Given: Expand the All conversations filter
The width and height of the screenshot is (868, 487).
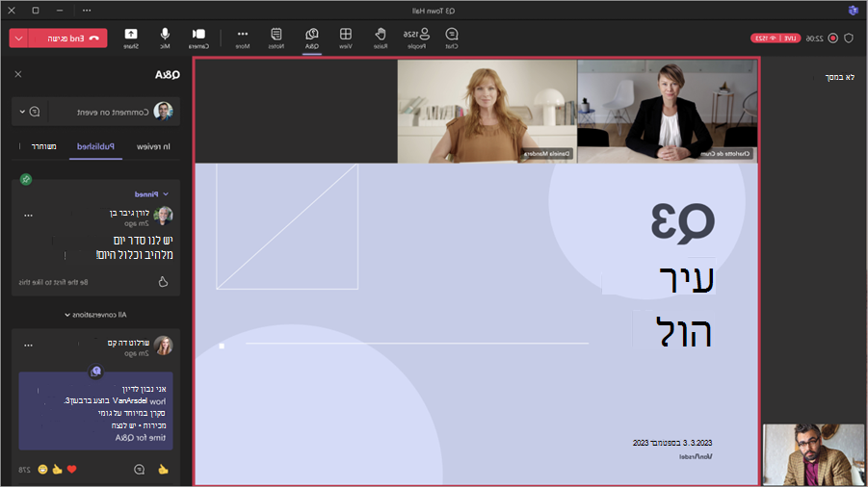Looking at the screenshot, I should 95,315.
